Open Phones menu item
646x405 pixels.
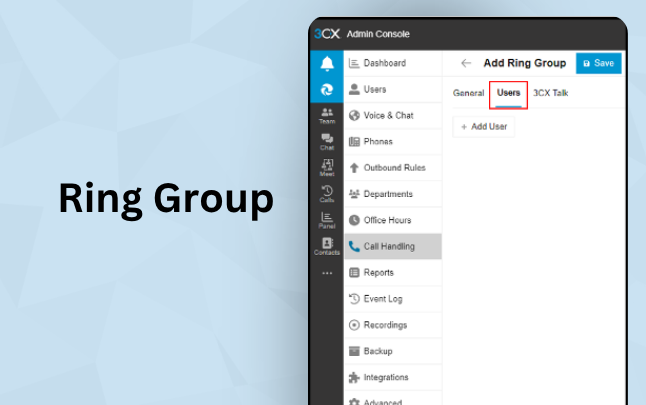(x=393, y=142)
